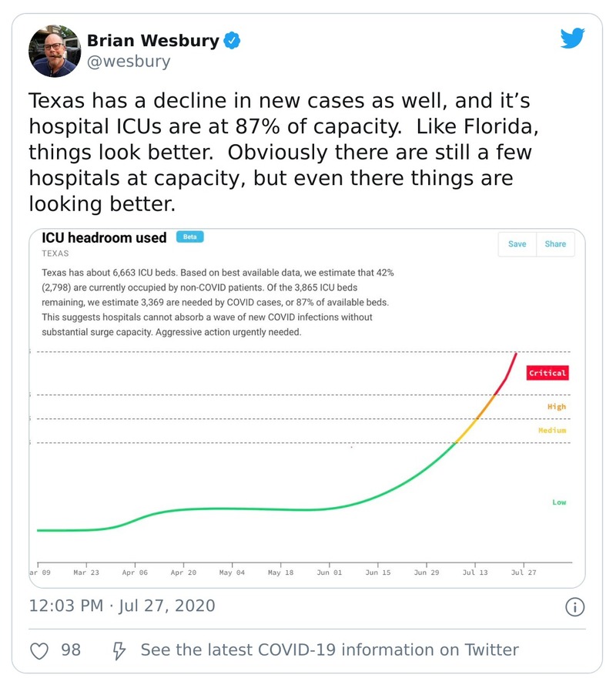The image size is (616, 685).
Task: Click the Beta badge
Action: (189, 237)
